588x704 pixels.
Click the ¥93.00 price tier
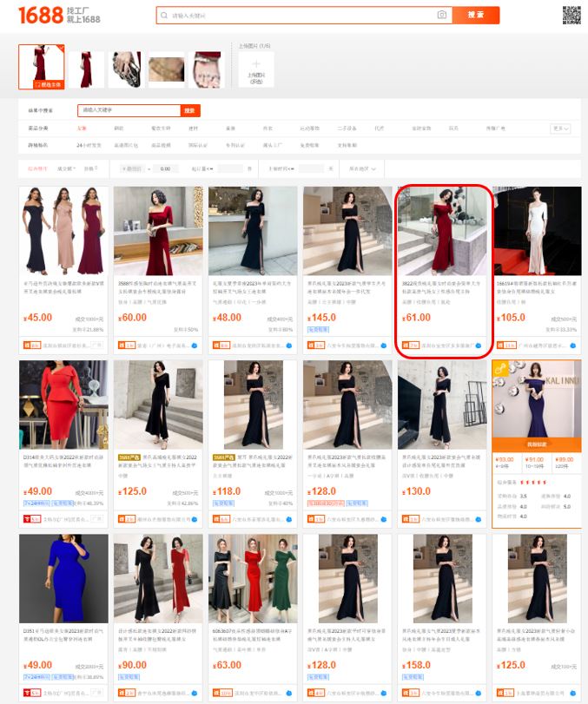click(x=505, y=460)
